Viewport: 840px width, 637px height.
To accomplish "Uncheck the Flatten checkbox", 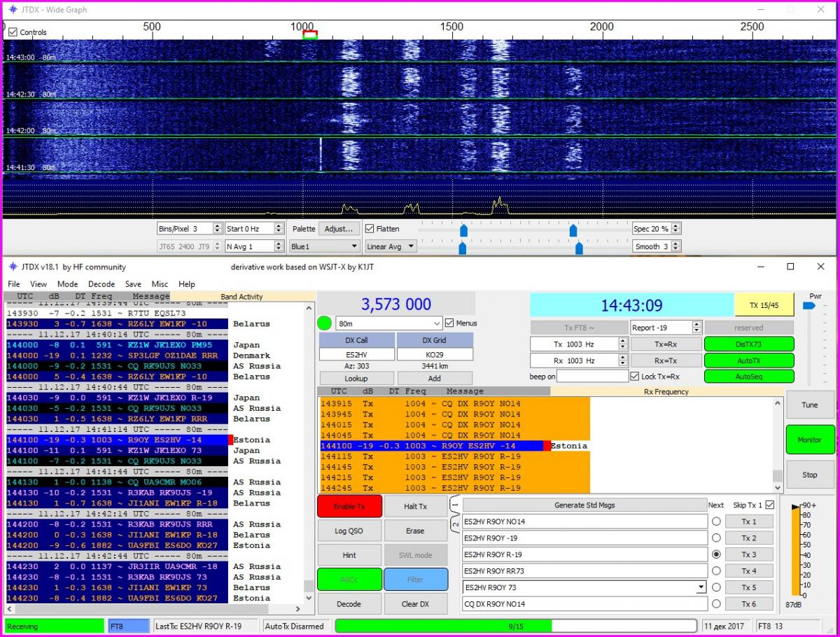I will point(370,228).
